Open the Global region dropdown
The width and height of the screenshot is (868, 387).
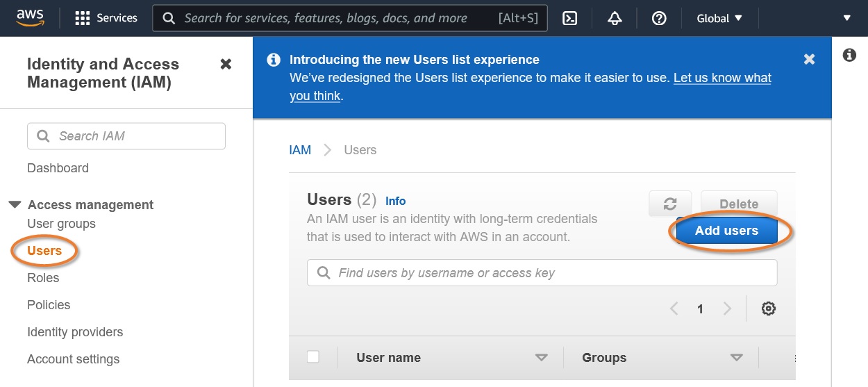[719, 19]
